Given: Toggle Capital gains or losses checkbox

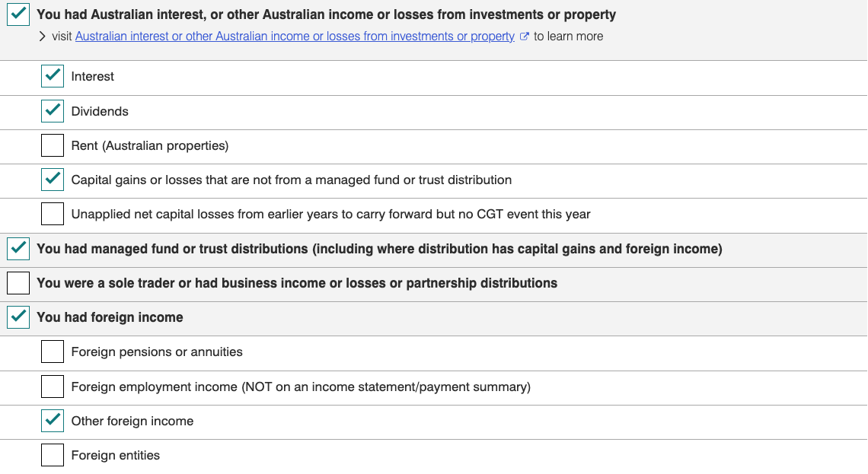Looking at the screenshot, I should (x=53, y=180).
